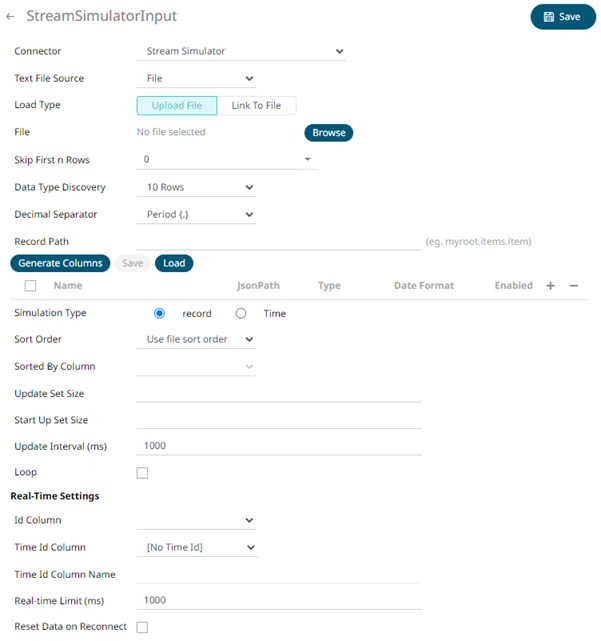Check the select-all columns header checkbox

click(30, 286)
